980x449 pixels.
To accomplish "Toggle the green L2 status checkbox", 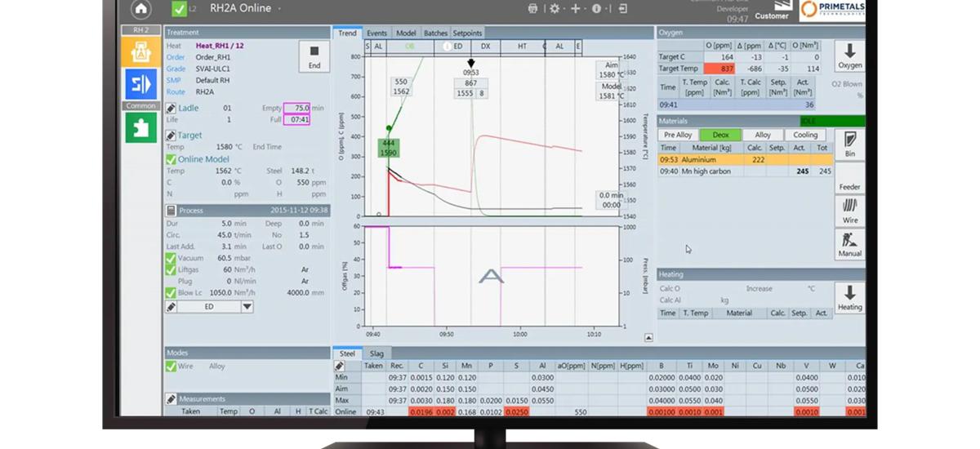I will click(179, 9).
